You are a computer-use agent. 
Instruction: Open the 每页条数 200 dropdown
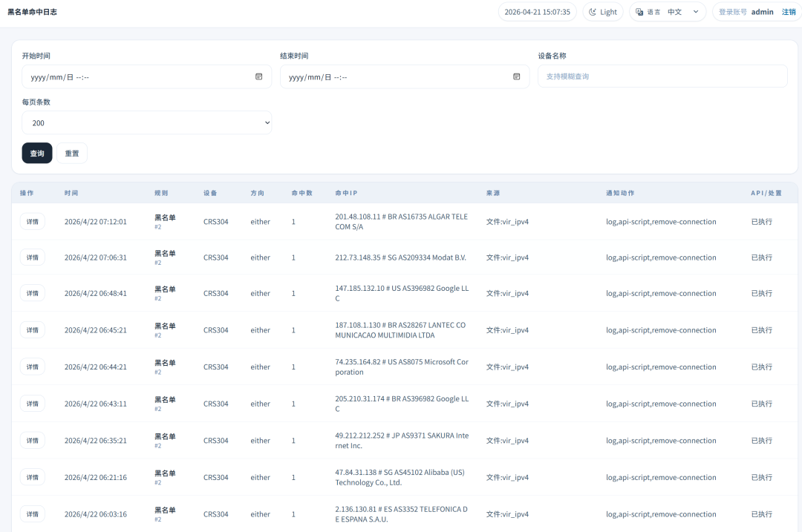click(147, 122)
